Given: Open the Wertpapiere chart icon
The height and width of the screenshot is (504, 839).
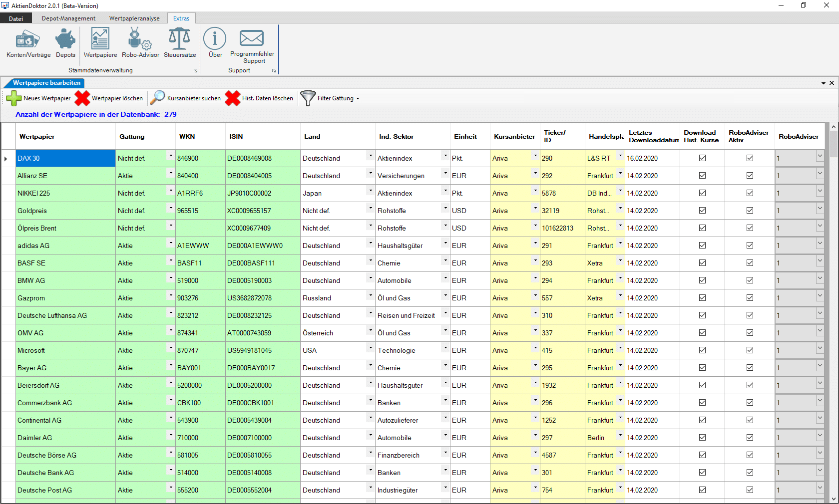Looking at the screenshot, I should pos(100,44).
